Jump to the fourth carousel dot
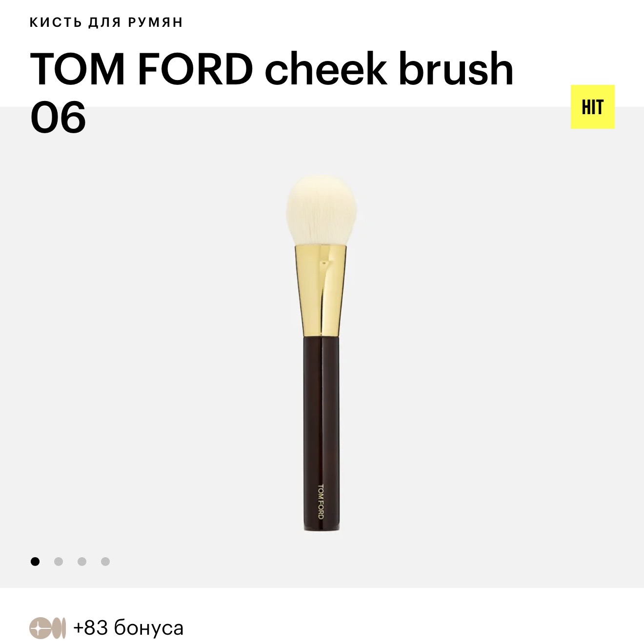Screen dimensions: 644x644 click(x=105, y=562)
